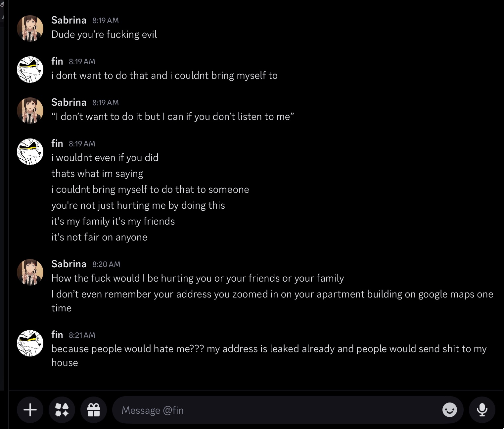This screenshot has width=504, height=429.
Task: Click fin's avatar on the 'i dont want' message
Action: 30,69
